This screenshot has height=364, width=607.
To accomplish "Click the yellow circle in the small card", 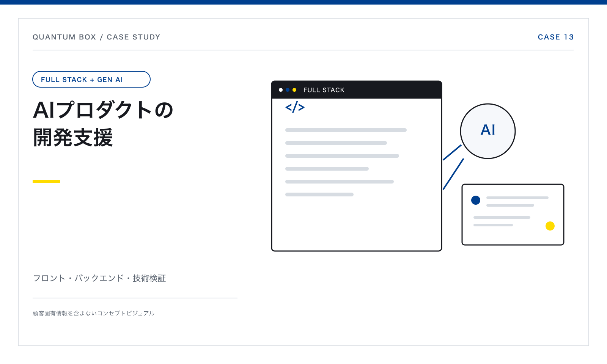I will point(550,226).
